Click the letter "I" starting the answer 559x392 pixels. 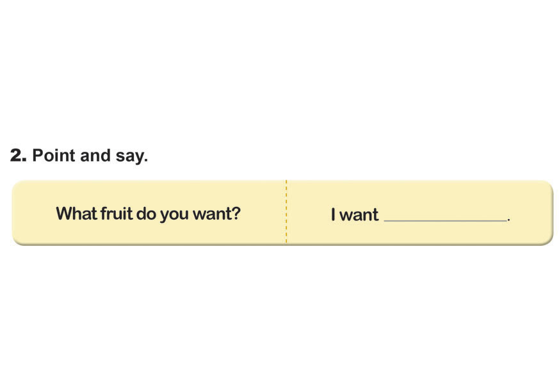click(x=333, y=215)
